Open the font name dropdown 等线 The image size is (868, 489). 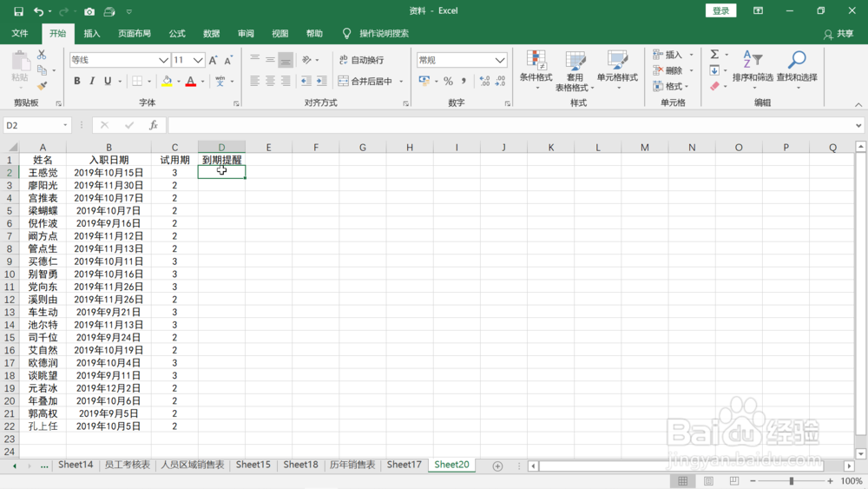[163, 60]
